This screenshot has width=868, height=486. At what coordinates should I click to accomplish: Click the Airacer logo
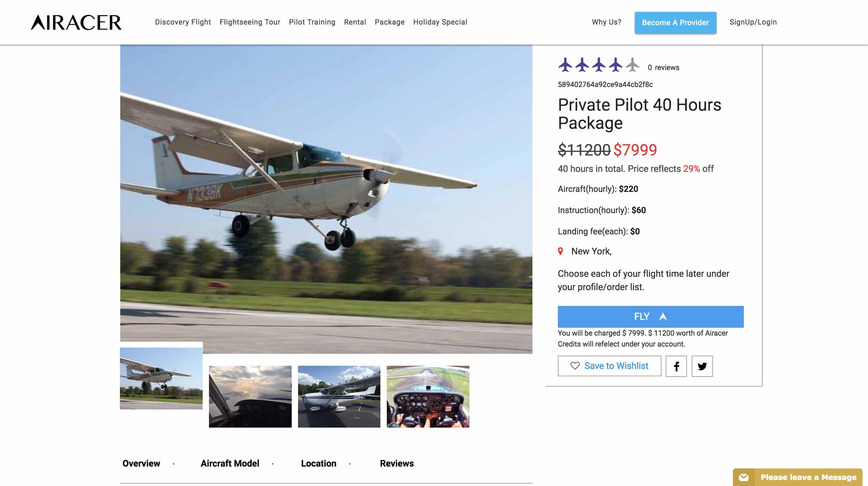point(76,22)
